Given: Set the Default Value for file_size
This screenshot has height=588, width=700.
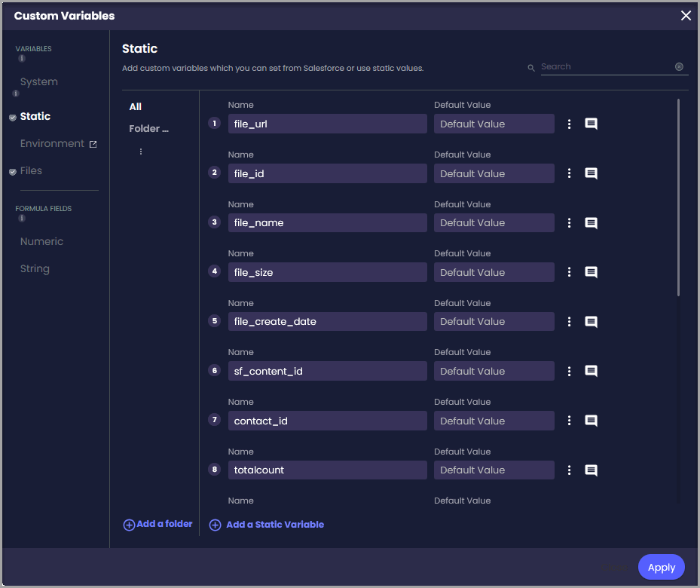Looking at the screenshot, I should click(494, 272).
